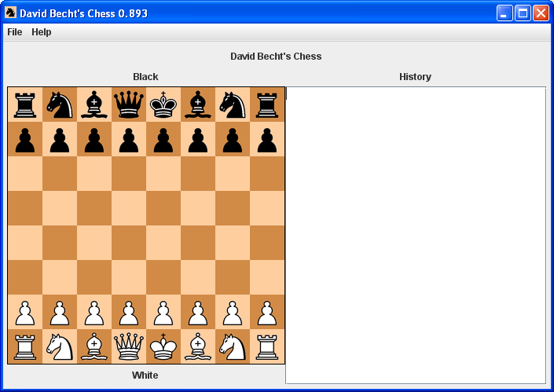Pick the black pawn on h7
The width and height of the screenshot is (554, 392).
[267, 140]
